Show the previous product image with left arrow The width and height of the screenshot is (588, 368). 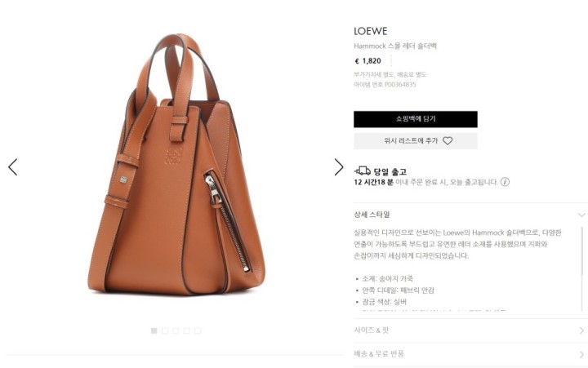pos(13,167)
